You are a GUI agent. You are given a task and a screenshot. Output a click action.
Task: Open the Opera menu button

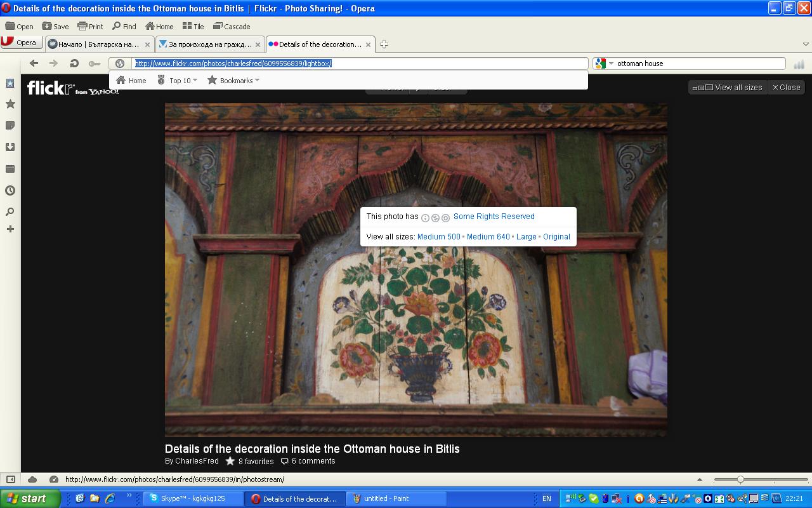point(22,43)
